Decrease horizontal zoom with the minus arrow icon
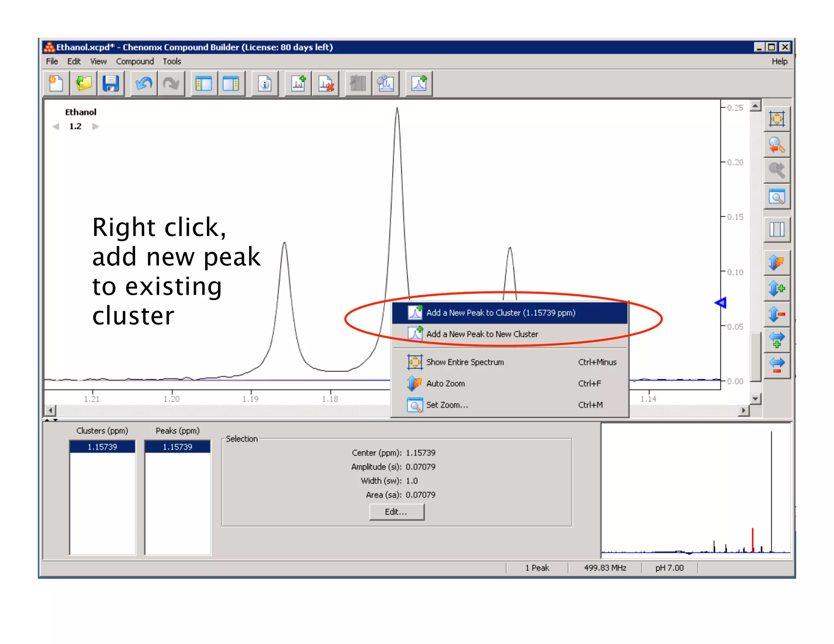The width and height of the screenshot is (834, 644). click(x=777, y=366)
